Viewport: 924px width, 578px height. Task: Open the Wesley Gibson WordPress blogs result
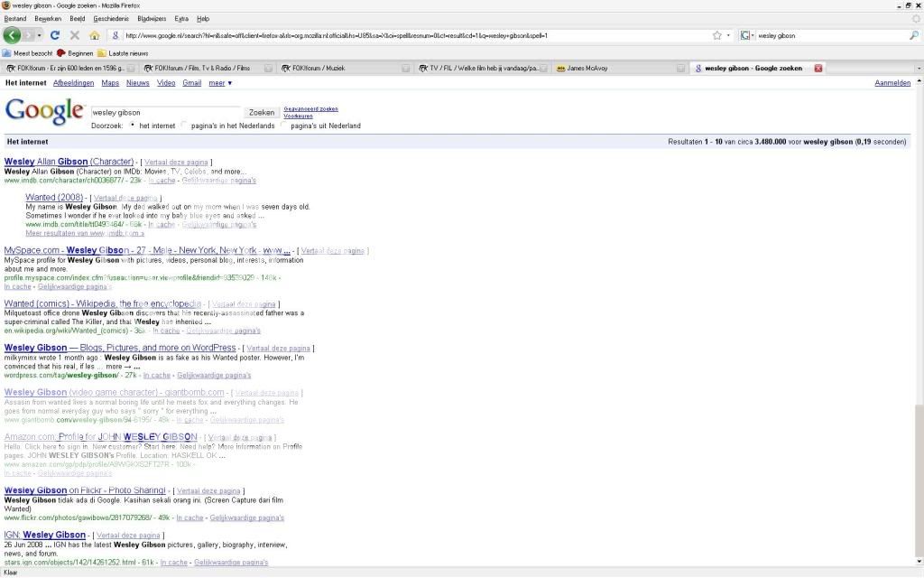pyautogui.click(x=120, y=348)
